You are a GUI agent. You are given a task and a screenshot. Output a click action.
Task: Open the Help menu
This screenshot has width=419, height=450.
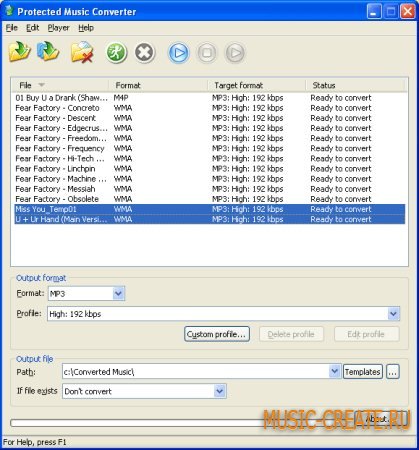pos(86,28)
